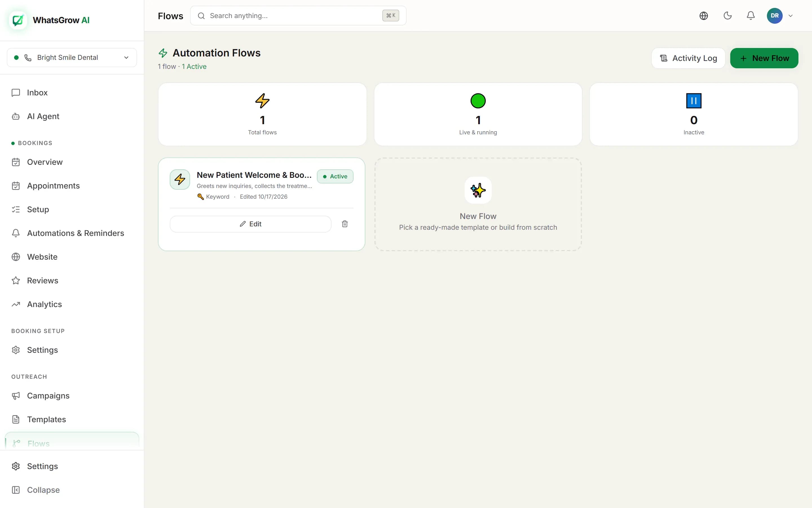Click the '1 Active' subtitle text
Image resolution: width=812 pixels, height=508 pixels.
pos(194,67)
